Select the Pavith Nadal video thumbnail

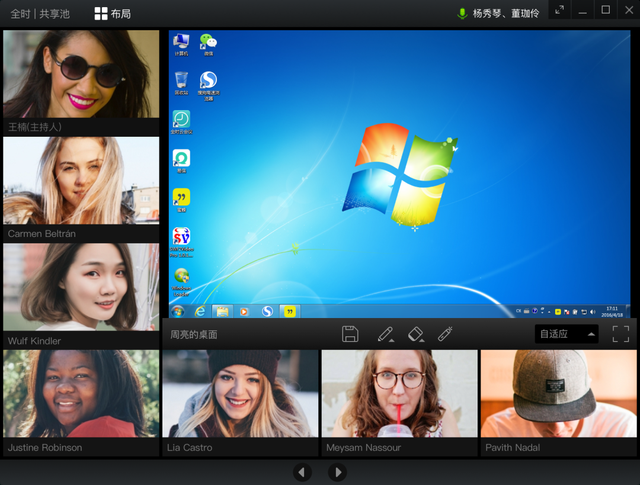click(x=559, y=394)
